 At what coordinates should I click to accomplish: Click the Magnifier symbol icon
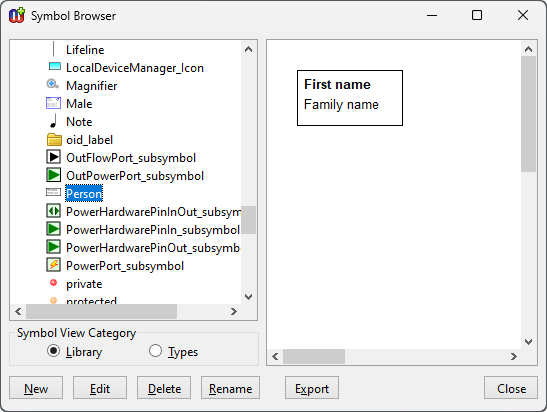(x=53, y=84)
